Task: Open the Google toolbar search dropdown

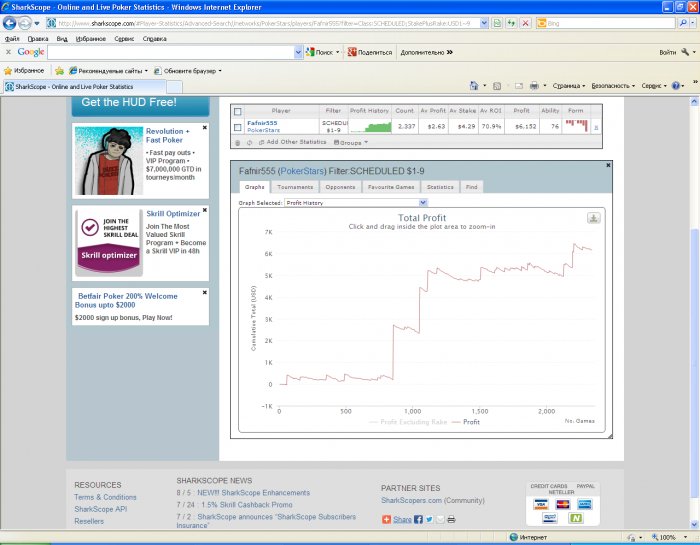Action: tap(298, 52)
